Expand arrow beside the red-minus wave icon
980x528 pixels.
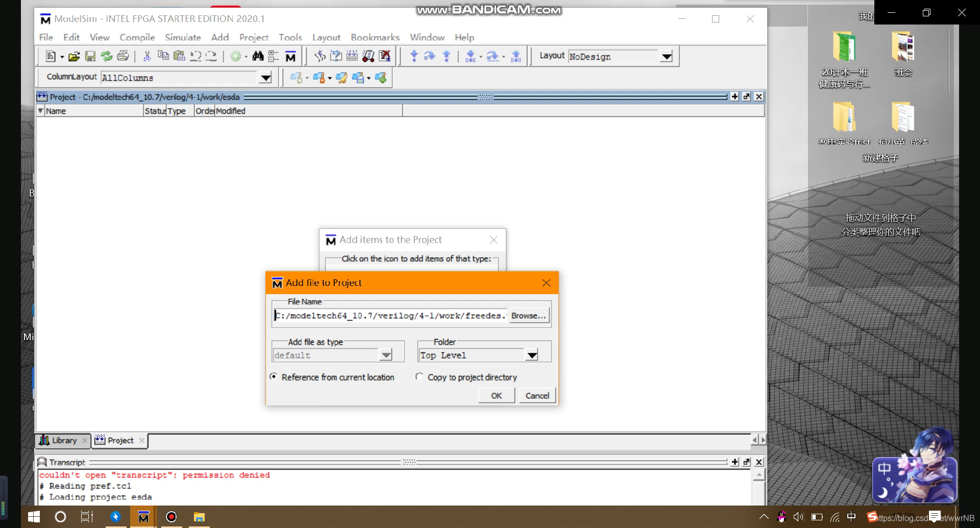330,78
